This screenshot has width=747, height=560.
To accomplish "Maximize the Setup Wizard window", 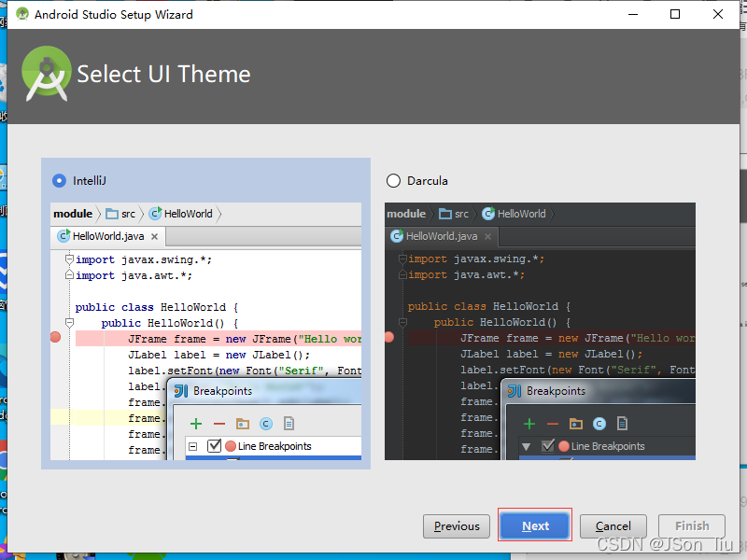I will (675, 14).
